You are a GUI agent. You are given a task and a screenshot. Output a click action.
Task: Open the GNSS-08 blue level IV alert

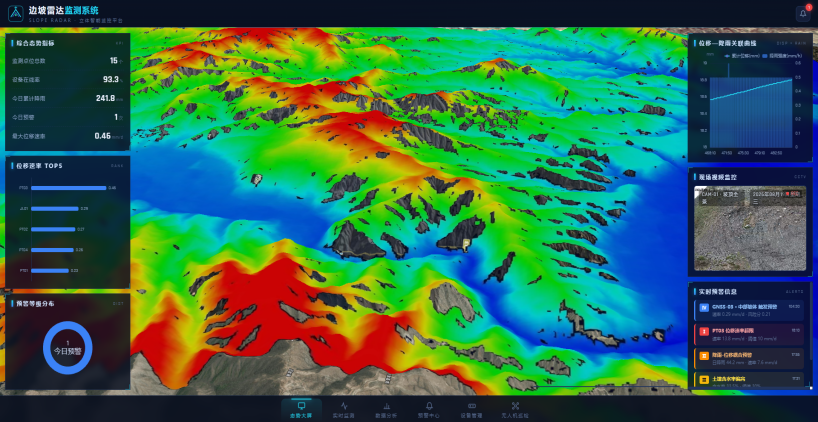[749, 310]
